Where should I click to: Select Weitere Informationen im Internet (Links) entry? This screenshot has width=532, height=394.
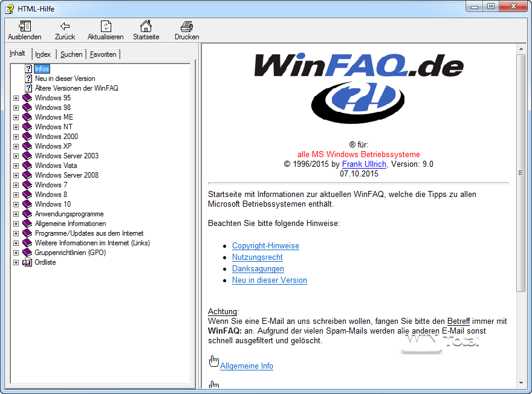92,243
